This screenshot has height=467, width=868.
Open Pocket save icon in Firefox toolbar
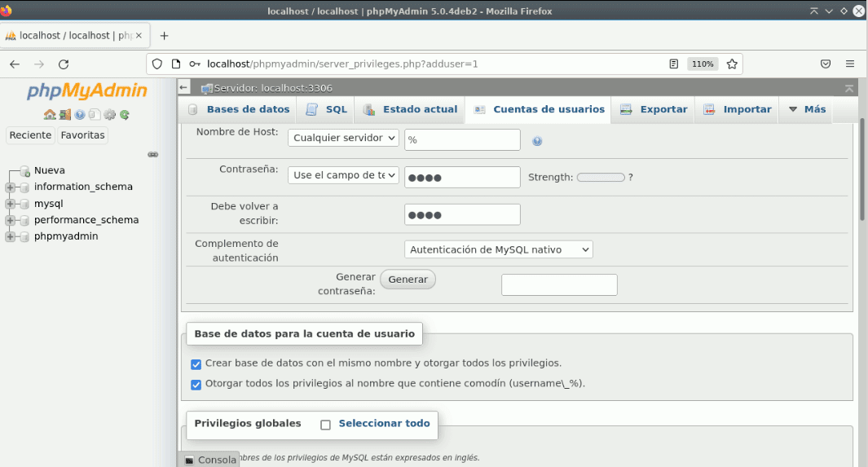(x=826, y=64)
